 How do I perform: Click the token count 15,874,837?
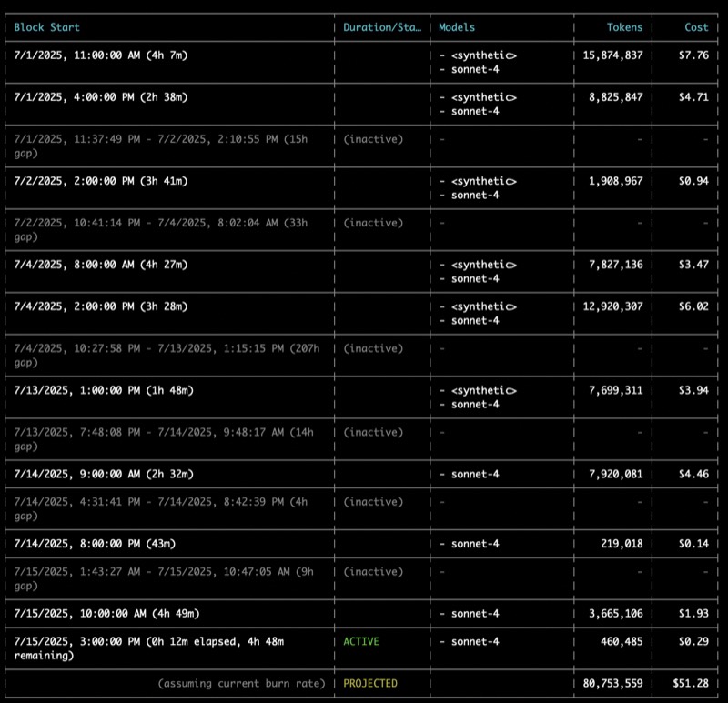pos(612,55)
